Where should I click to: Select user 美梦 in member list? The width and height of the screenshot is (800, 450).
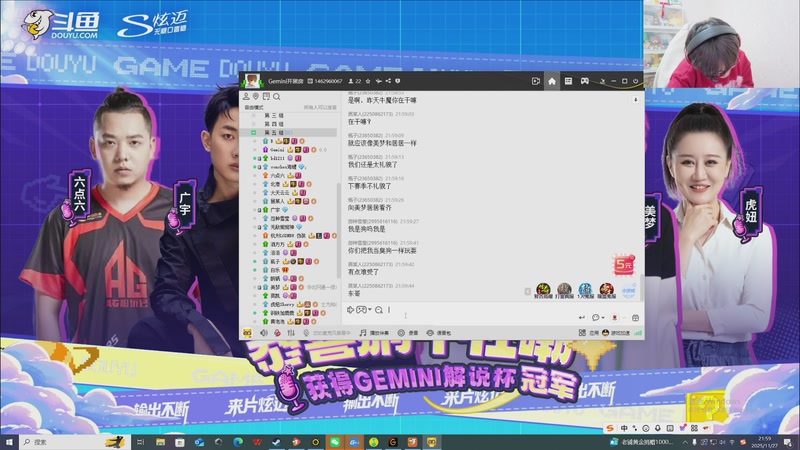[275, 287]
